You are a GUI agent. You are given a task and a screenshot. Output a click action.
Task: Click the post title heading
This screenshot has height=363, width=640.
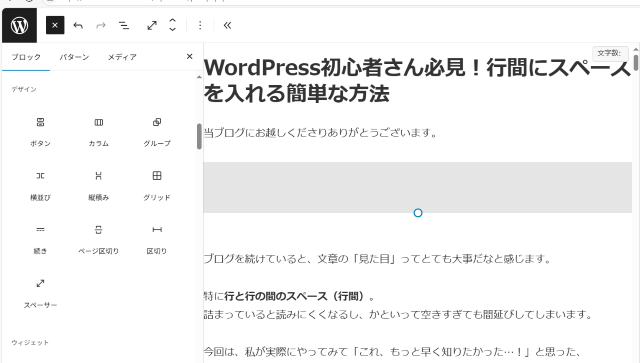tap(418, 80)
